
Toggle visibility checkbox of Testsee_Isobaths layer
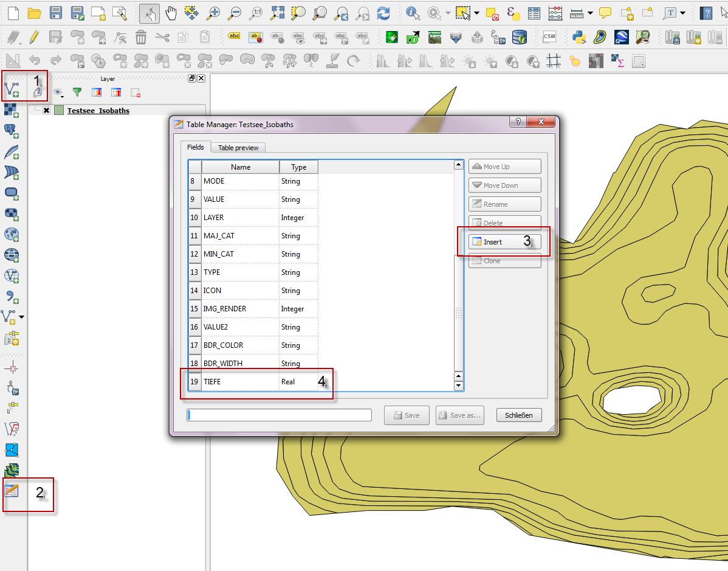[x=46, y=111]
